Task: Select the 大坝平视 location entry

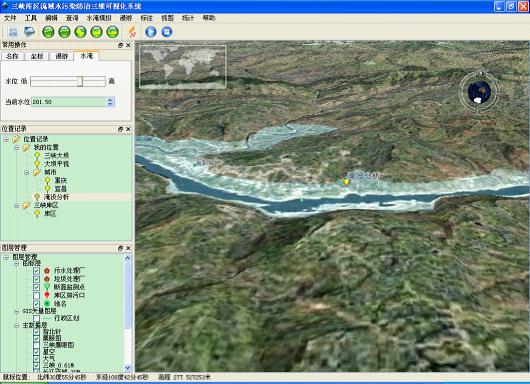Action: (57, 164)
